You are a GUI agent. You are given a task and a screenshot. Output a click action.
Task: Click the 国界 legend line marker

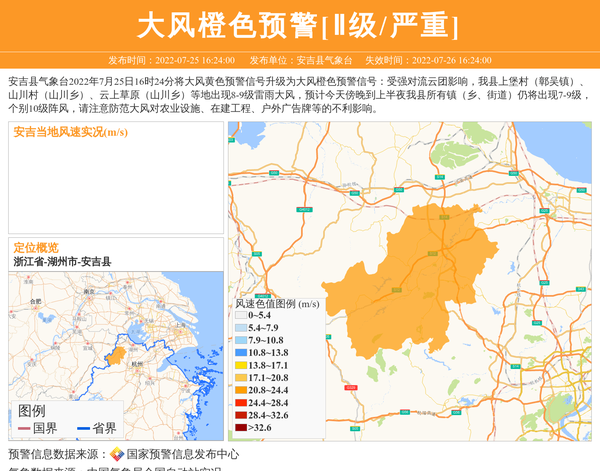(24, 428)
